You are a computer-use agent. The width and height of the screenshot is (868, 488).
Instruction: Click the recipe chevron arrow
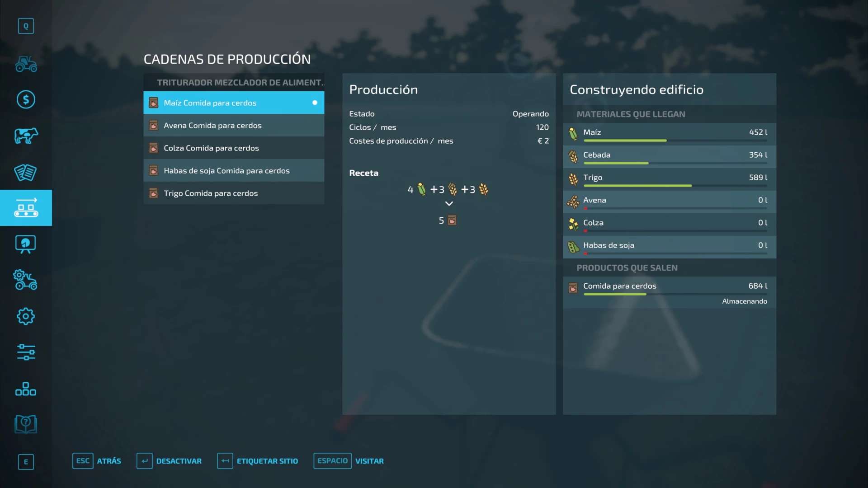point(449,204)
